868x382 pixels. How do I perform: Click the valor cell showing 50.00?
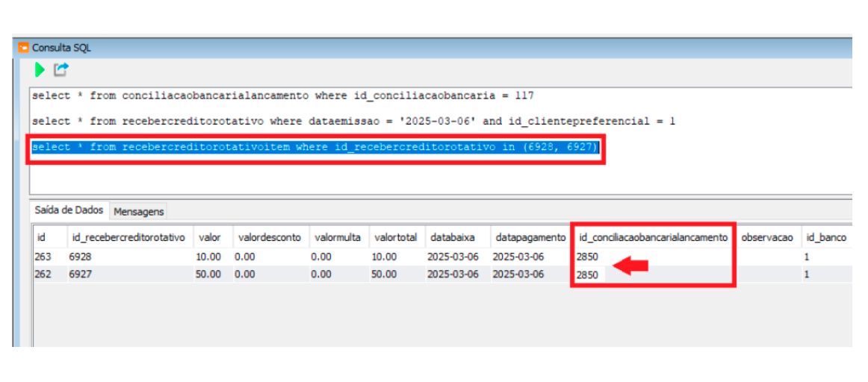pyautogui.click(x=213, y=275)
